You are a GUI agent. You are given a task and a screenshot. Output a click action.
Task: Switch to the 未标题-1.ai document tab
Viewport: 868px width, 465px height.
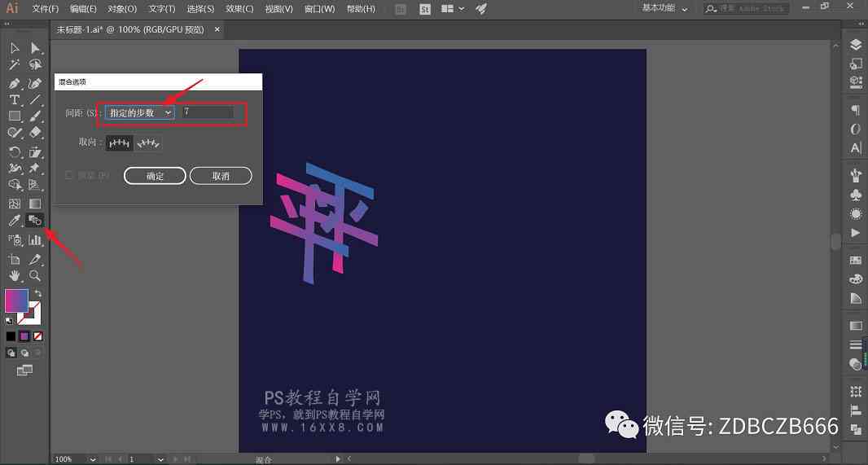(x=130, y=30)
